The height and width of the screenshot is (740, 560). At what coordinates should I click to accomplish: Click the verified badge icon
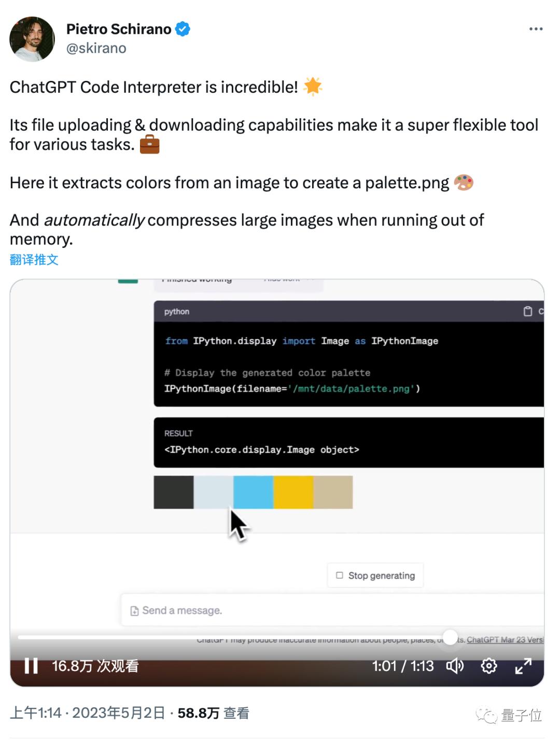183,29
